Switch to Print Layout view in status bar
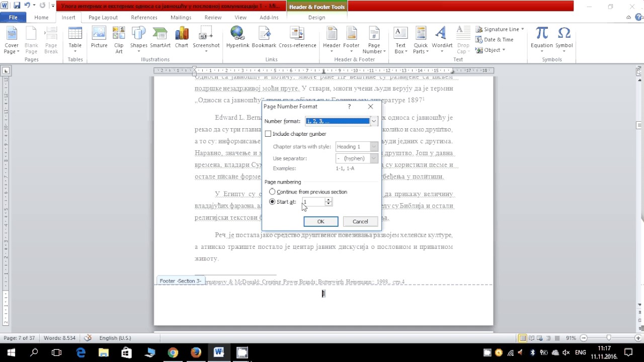 (523, 338)
